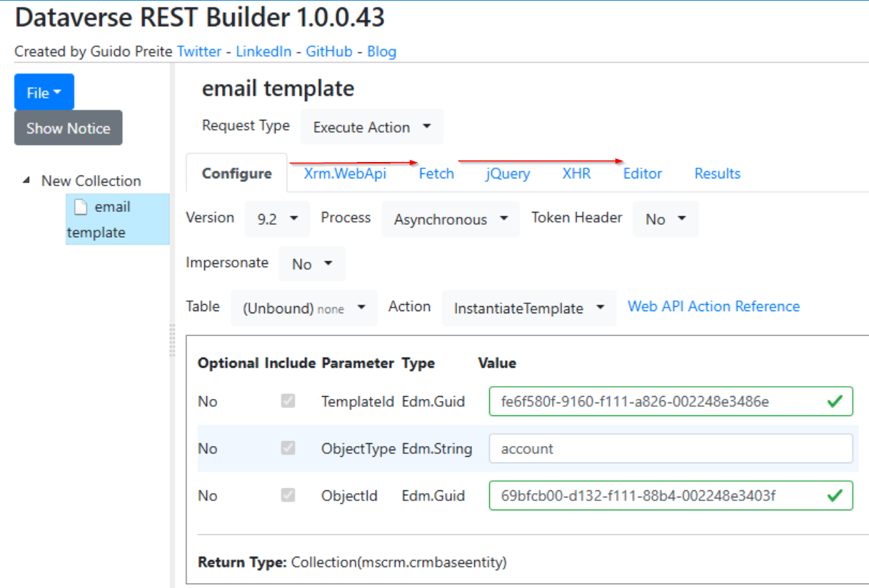Open the Impersonate dropdown
Screen dimensions: 869x588
(312, 264)
